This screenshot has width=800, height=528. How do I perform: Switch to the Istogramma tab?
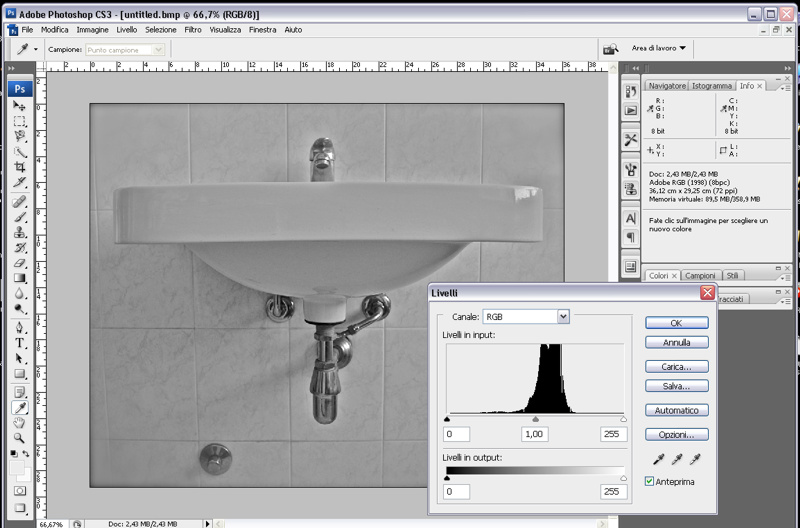point(713,87)
